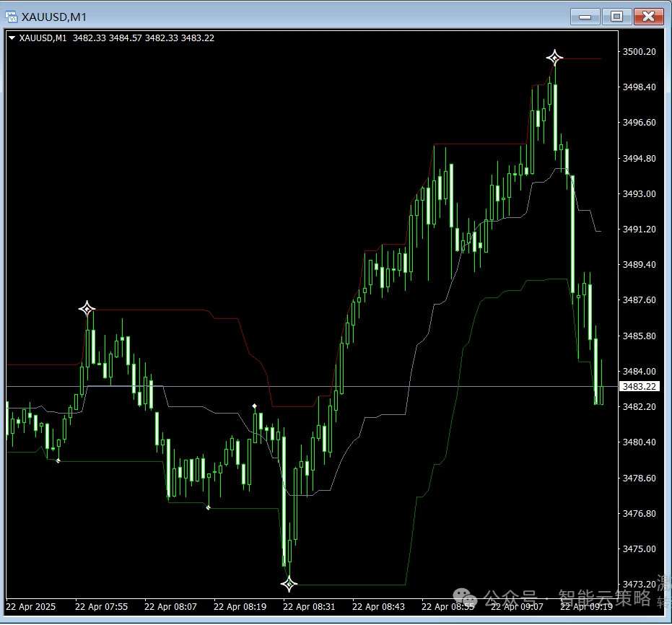Viewport: 672px width, 625px height.
Task: Click the 22 Apr 07:55 time label
Action: (102, 606)
